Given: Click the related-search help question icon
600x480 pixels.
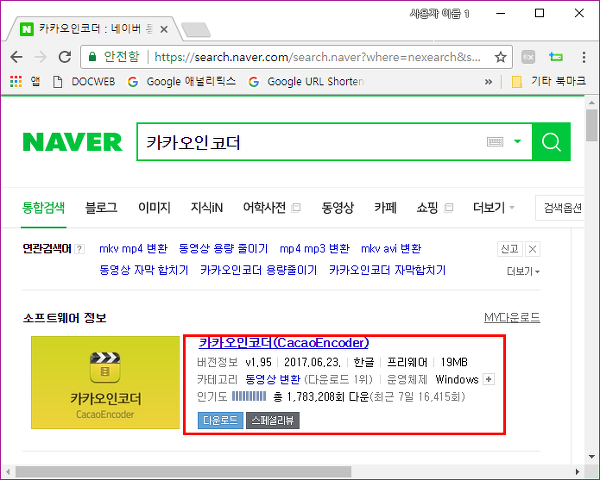Looking at the screenshot, I should [79, 249].
